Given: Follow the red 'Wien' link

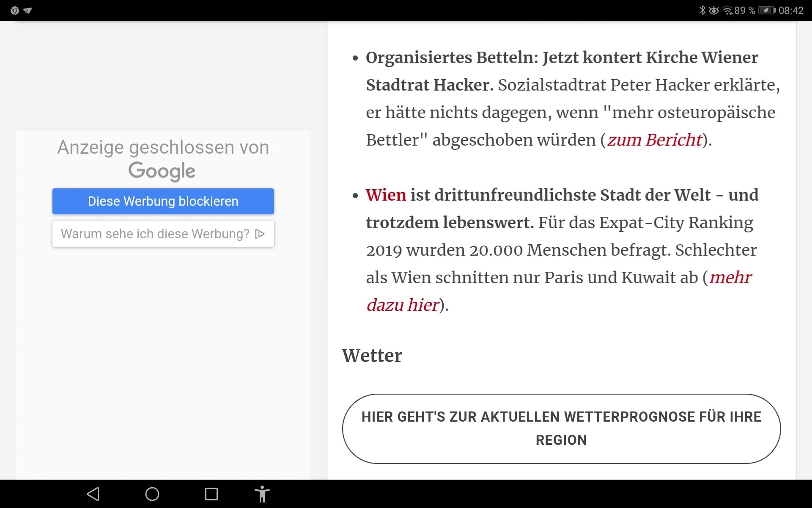Looking at the screenshot, I should (386, 195).
